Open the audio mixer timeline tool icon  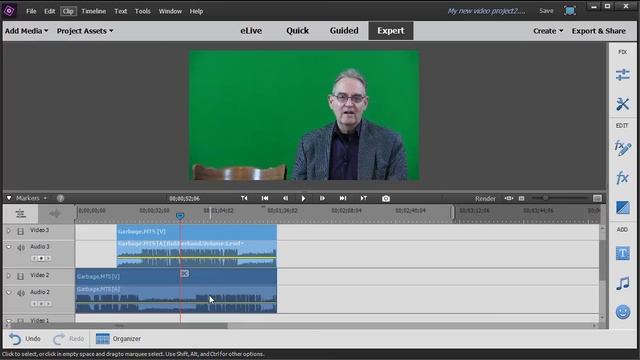coord(20,213)
